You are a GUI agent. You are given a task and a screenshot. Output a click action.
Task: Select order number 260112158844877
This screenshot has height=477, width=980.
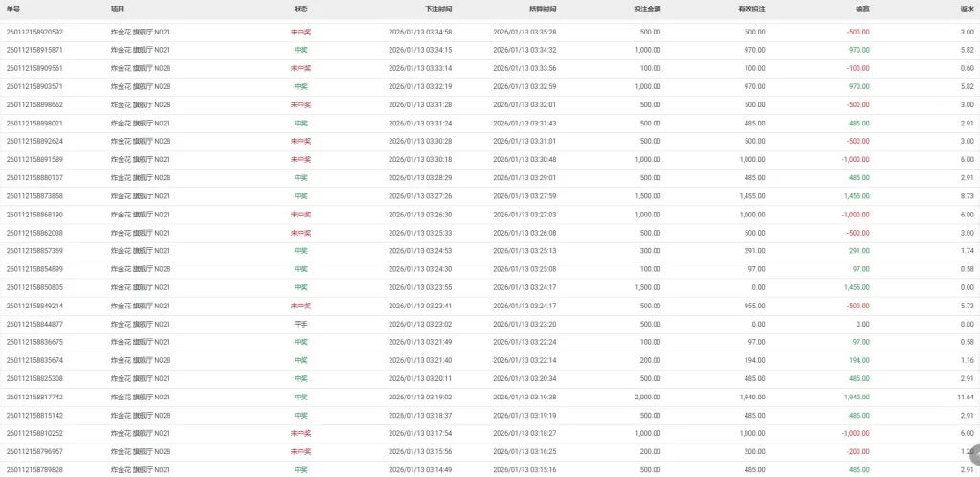pos(34,324)
